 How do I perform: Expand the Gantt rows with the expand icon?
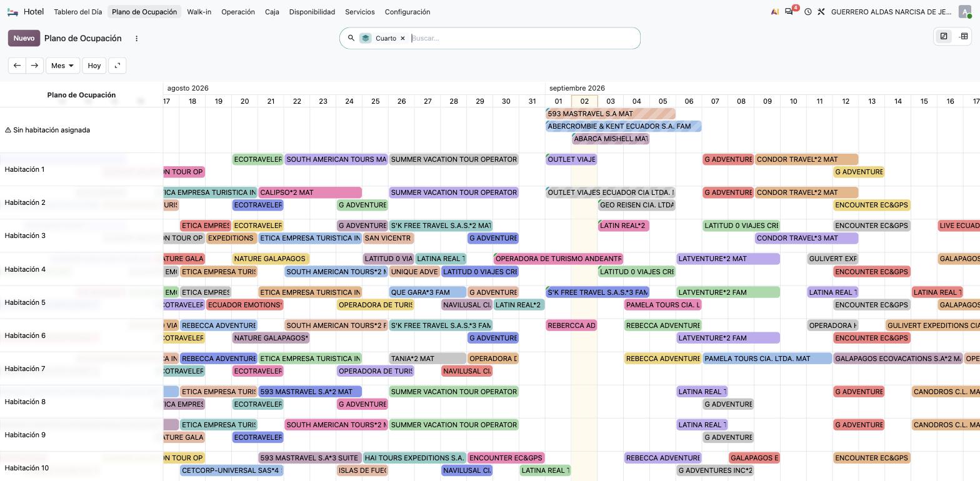click(117, 66)
